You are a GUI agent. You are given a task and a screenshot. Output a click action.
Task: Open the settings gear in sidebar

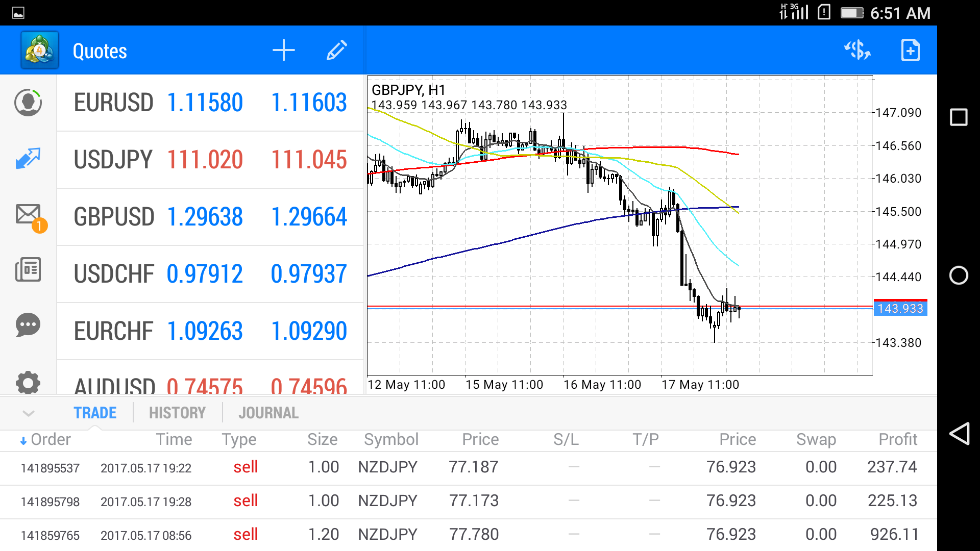(28, 383)
